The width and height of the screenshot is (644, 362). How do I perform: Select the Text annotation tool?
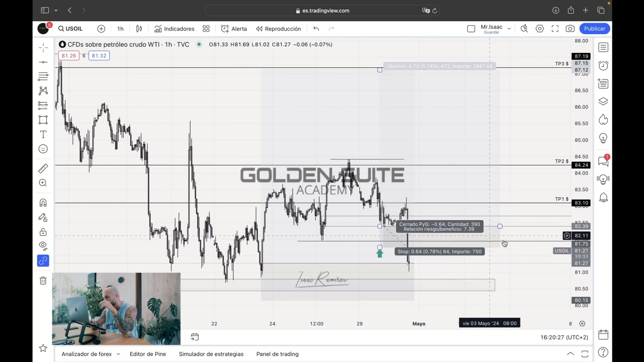[43, 134]
